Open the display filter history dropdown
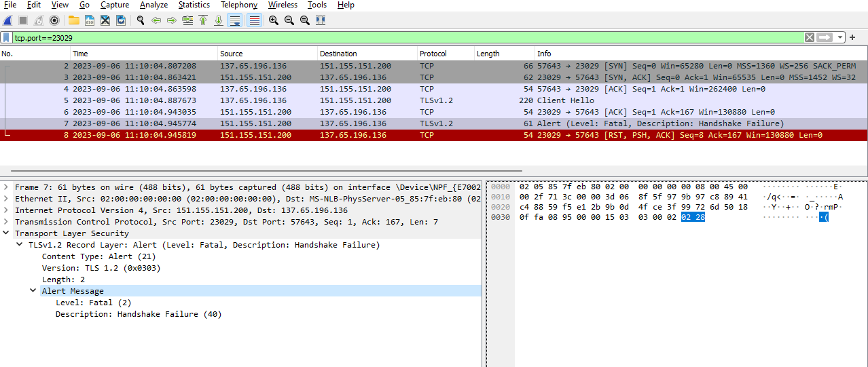The width and height of the screenshot is (868, 367). (x=840, y=37)
